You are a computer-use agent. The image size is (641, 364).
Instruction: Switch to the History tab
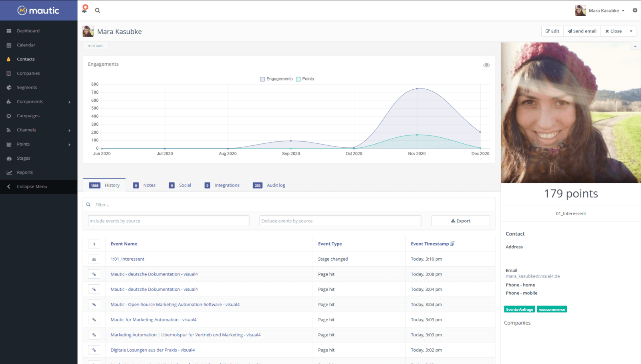tap(104, 185)
